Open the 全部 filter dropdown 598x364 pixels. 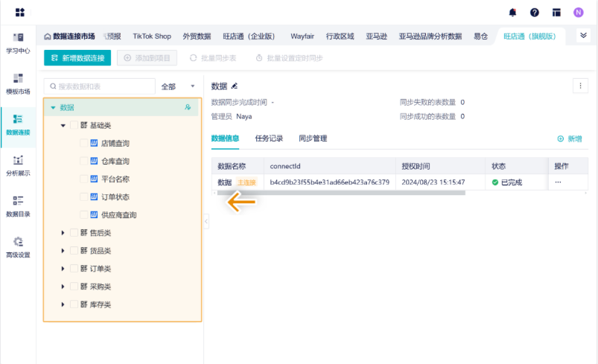tap(178, 86)
